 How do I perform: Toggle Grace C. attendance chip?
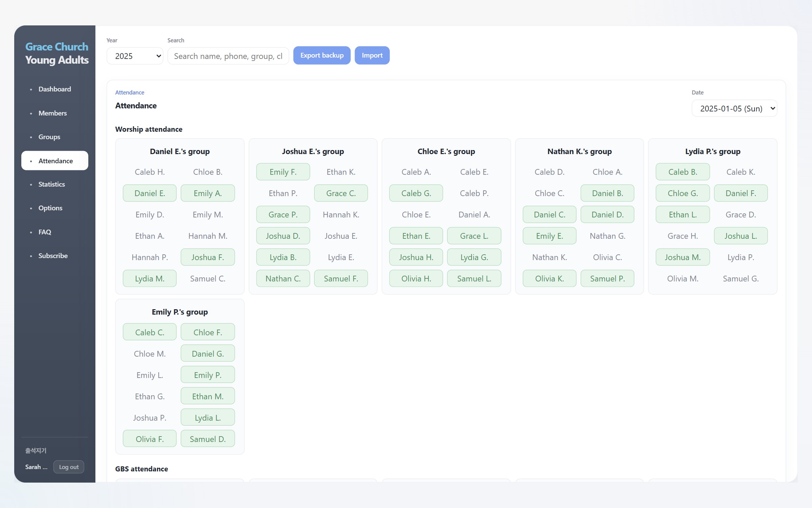341,193
